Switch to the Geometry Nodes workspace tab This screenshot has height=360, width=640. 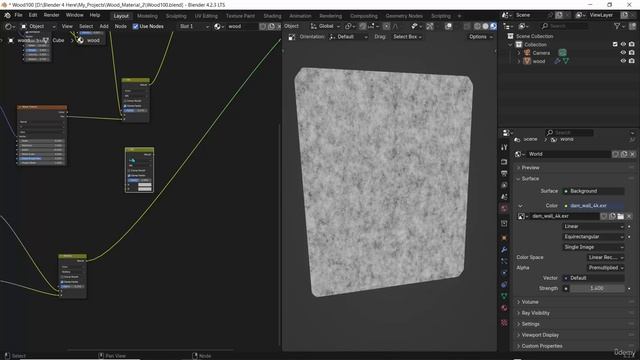coord(404,16)
